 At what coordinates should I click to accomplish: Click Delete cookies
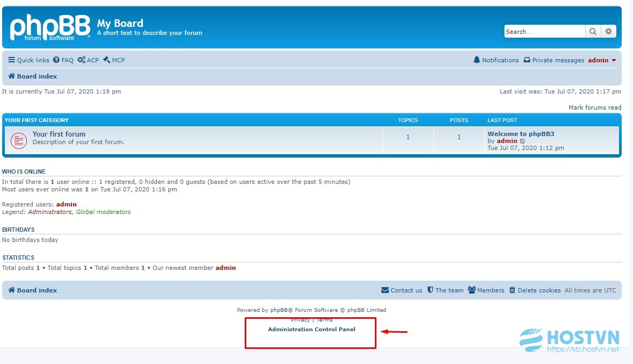tap(535, 290)
